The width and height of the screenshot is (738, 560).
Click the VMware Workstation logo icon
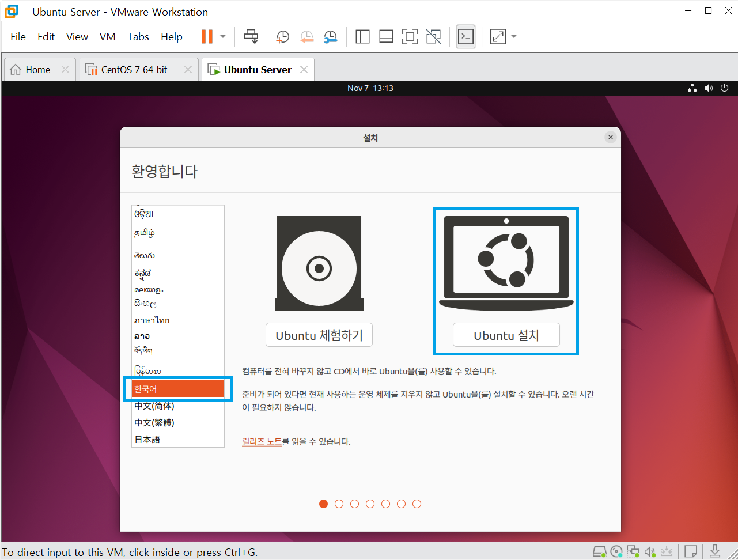coord(12,12)
